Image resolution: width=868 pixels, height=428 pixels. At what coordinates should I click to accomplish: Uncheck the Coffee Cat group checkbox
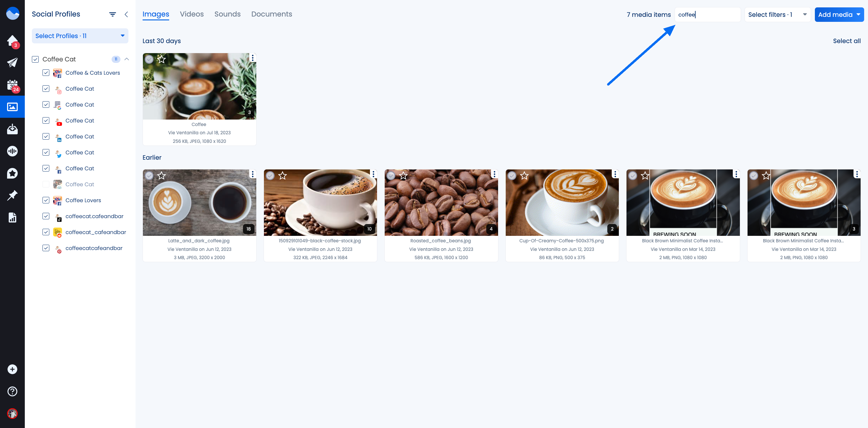35,59
